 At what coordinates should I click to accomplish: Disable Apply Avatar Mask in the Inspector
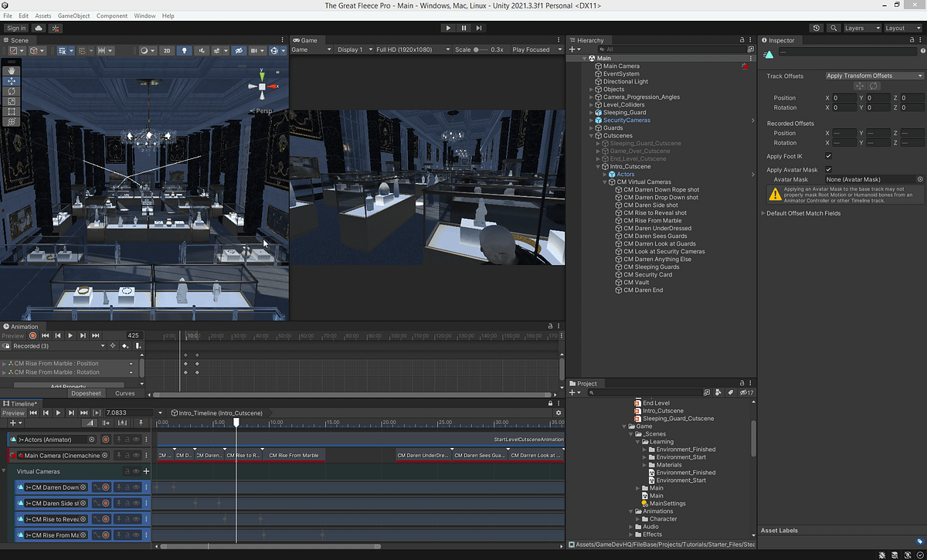point(830,169)
